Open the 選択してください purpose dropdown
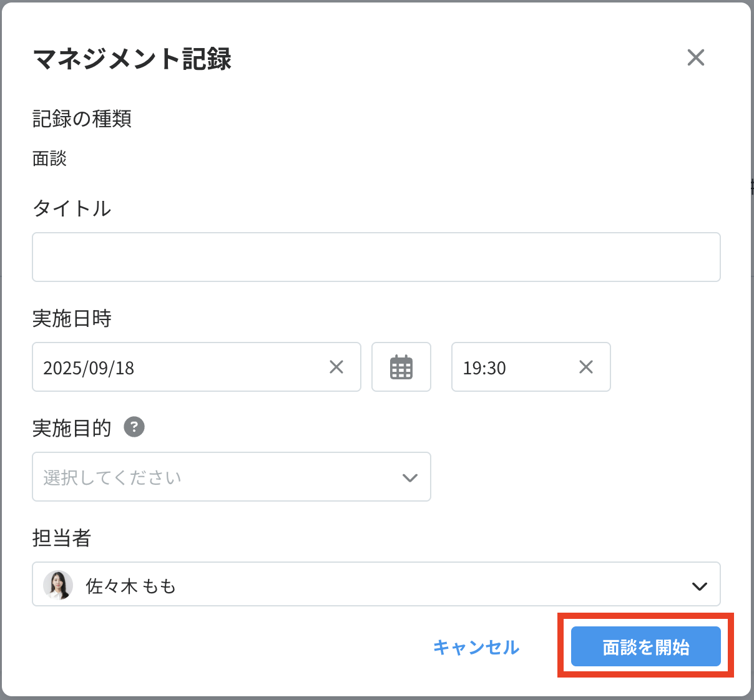 click(x=212, y=477)
